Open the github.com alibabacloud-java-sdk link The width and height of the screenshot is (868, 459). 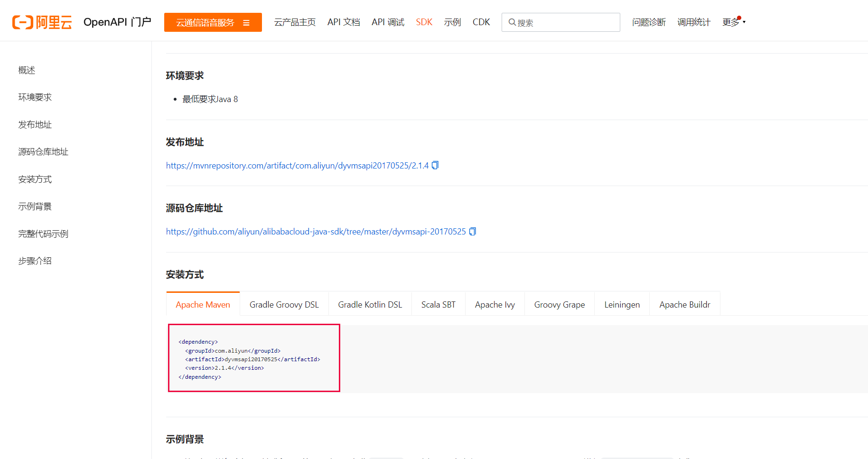(x=316, y=232)
